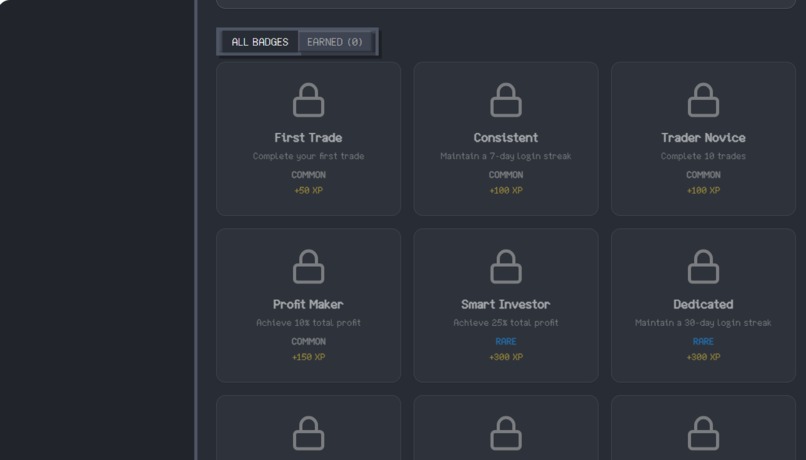Click 'Maintain a 30-day login streak' description
The width and height of the screenshot is (806, 460).
click(x=703, y=323)
